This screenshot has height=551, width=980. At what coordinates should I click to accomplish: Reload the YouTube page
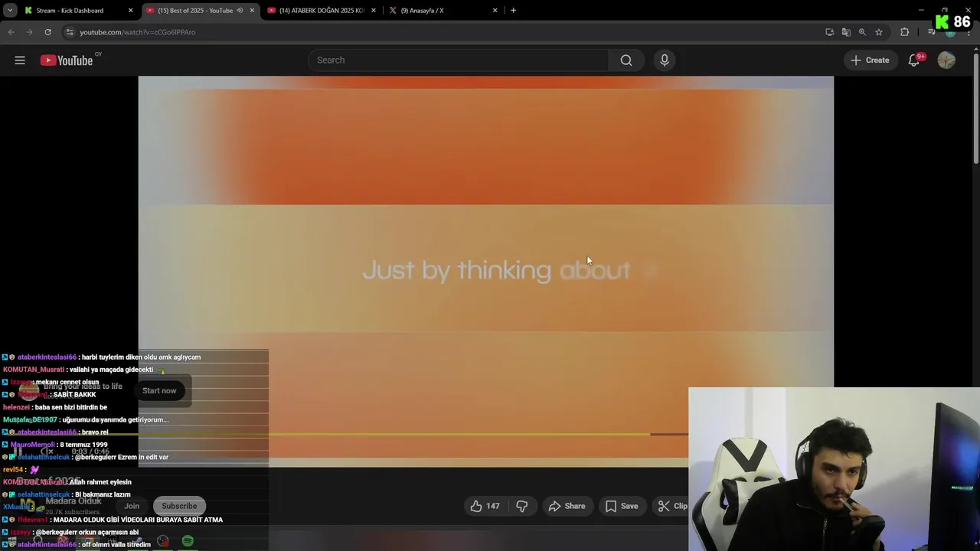[47, 32]
